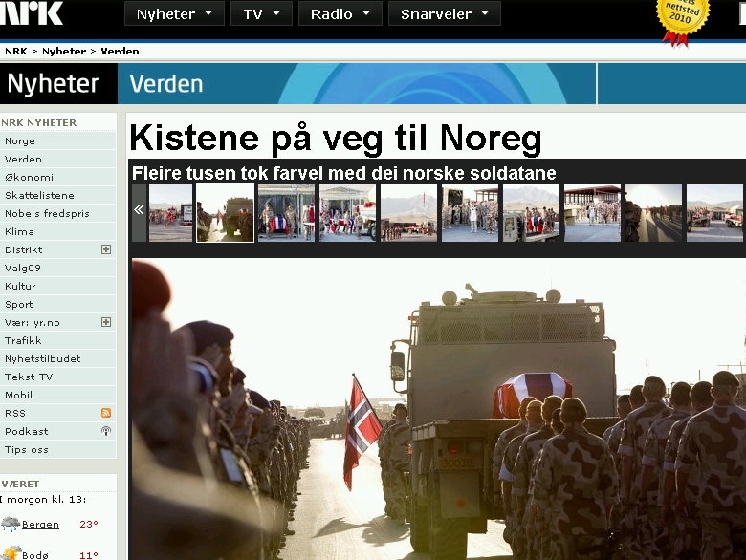This screenshot has width=746, height=560.
Task: Click the main photo of flag-draped coffin
Action: (x=439, y=409)
